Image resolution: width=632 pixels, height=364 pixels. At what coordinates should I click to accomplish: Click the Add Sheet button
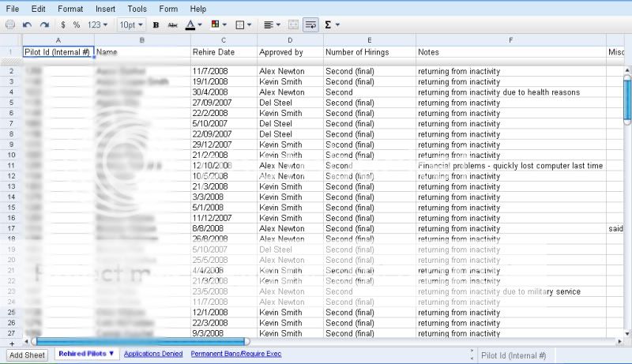tap(28, 355)
